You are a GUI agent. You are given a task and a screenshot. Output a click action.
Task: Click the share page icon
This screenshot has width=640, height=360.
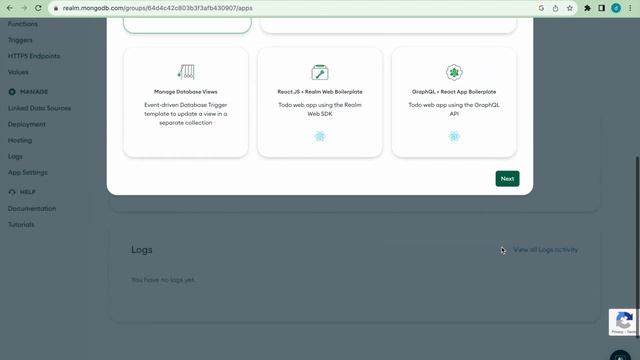[556, 8]
